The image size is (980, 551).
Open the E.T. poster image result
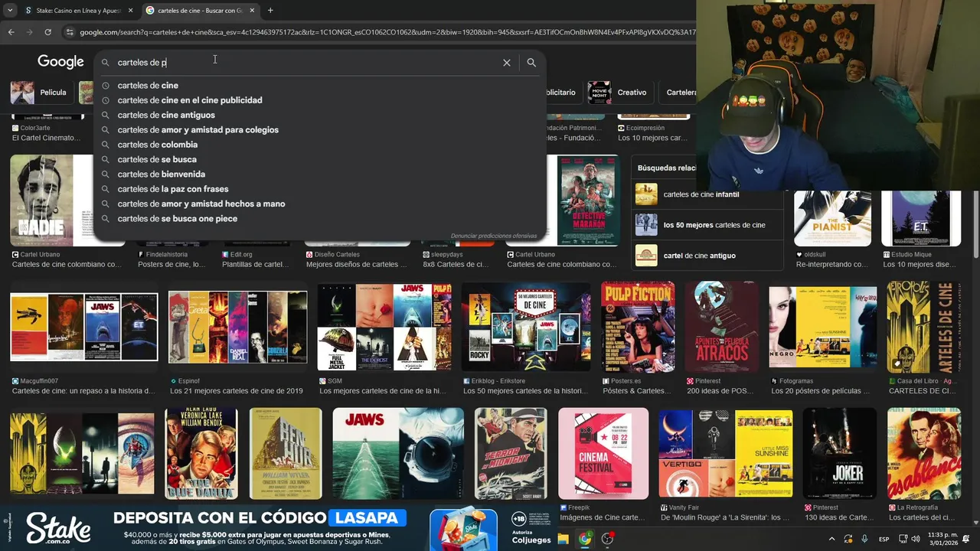point(921,218)
